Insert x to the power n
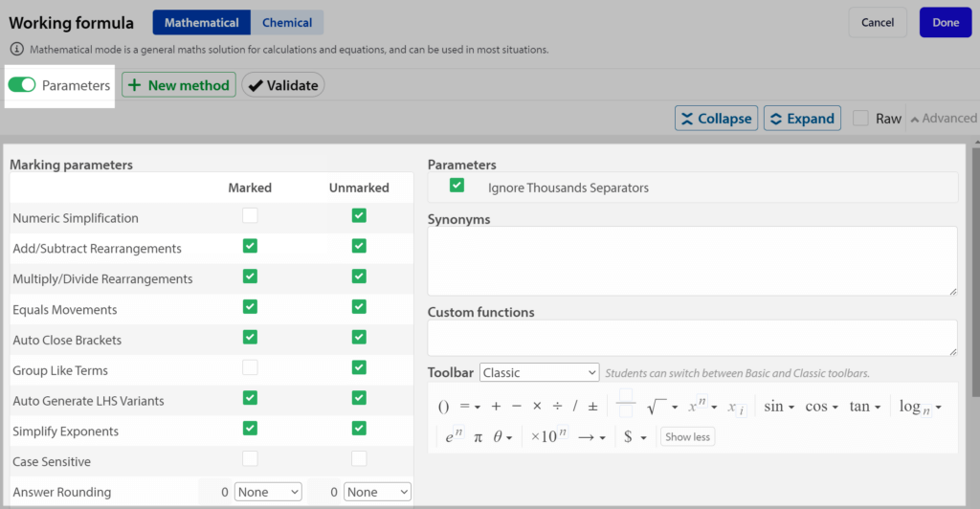Screen dimensions: 980x509 point(697,406)
